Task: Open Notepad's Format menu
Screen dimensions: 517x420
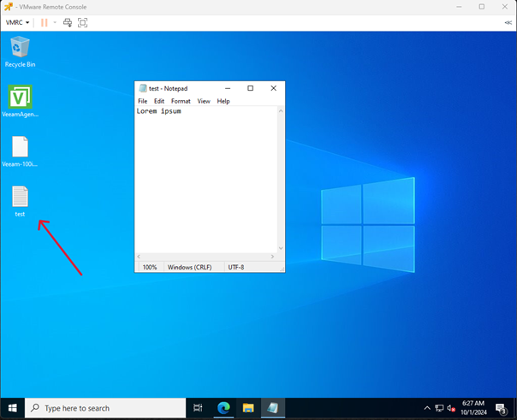Action: tap(181, 101)
